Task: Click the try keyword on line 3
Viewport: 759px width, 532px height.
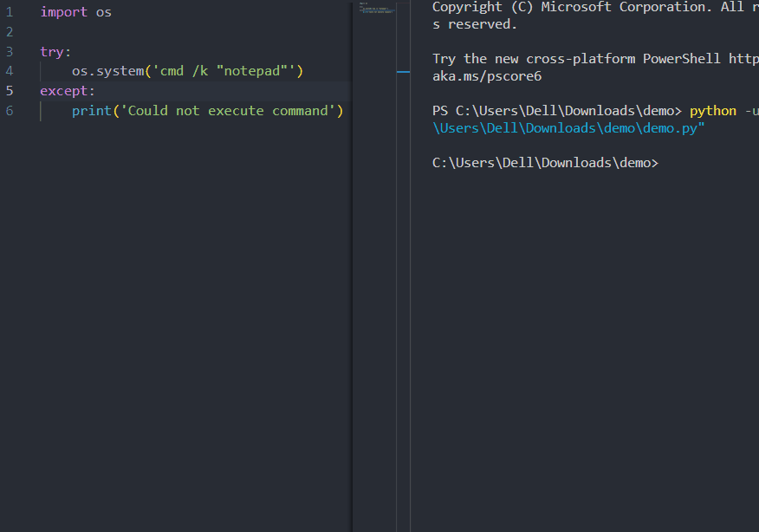Action: click(x=49, y=51)
